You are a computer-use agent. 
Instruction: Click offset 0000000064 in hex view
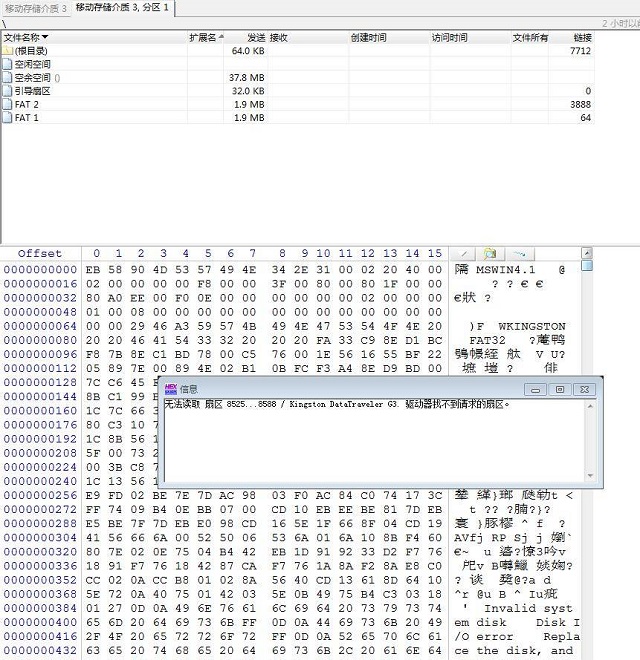pos(40,326)
